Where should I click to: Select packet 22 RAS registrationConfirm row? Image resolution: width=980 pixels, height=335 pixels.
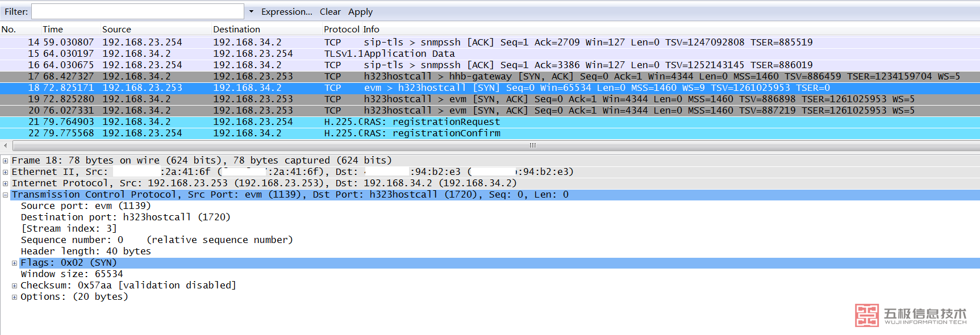[490, 133]
